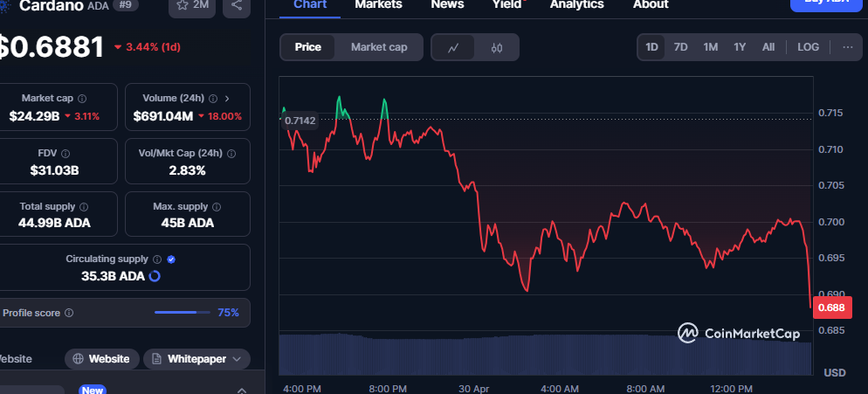Click the 44.99B ADA total supply value

click(54, 224)
